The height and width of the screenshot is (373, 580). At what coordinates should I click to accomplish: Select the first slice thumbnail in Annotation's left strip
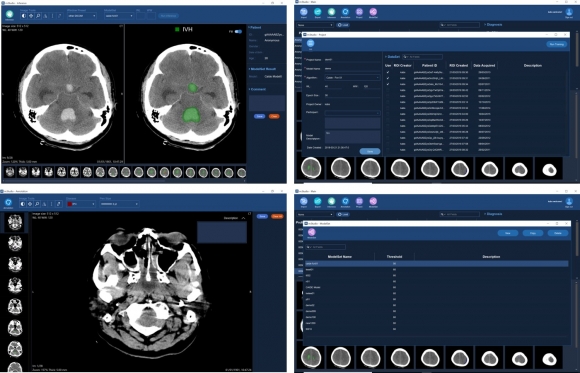coord(15,222)
